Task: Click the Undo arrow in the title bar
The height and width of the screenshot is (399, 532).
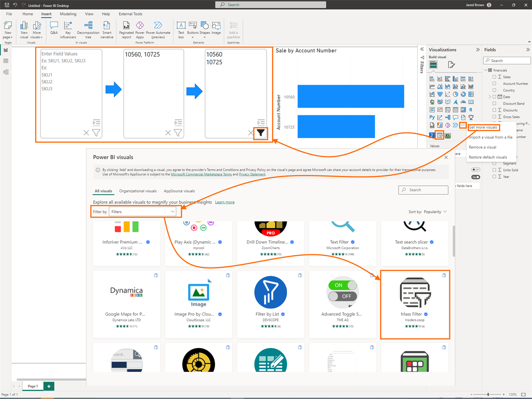Action: [x=15, y=4]
